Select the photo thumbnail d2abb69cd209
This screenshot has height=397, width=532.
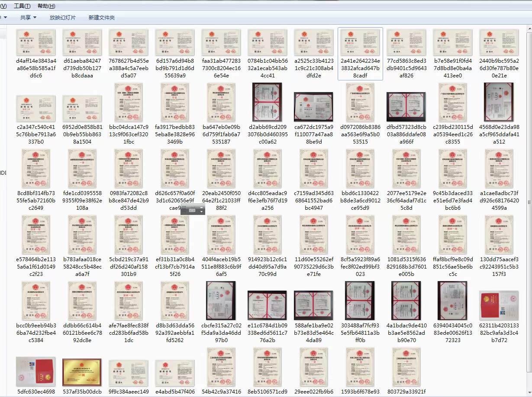click(267, 102)
